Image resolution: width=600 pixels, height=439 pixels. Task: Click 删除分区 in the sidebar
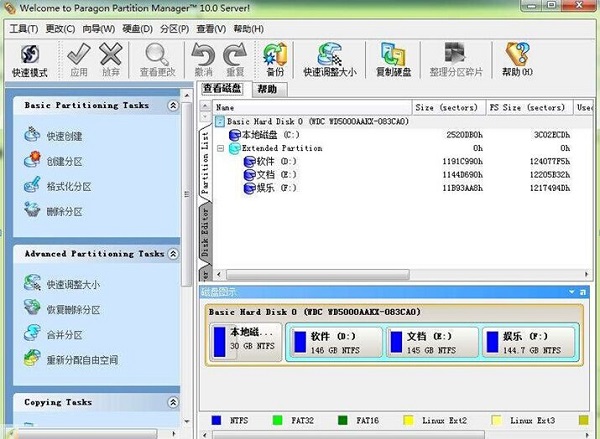pyautogui.click(x=63, y=211)
